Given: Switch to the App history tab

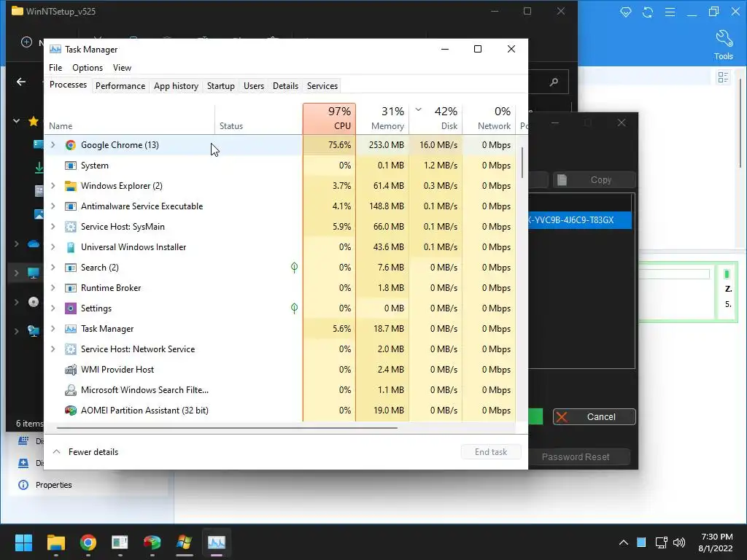Looking at the screenshot, I should tap(176, 86).
